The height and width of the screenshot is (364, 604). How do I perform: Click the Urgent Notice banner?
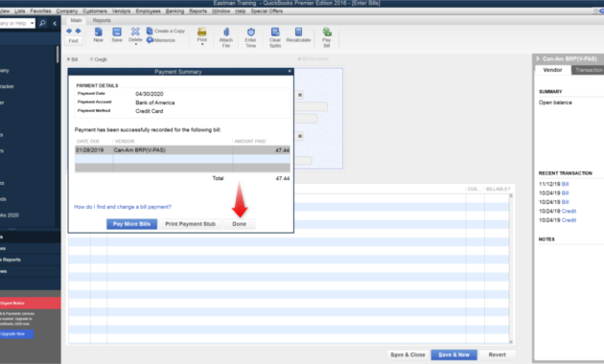(30, 304)
